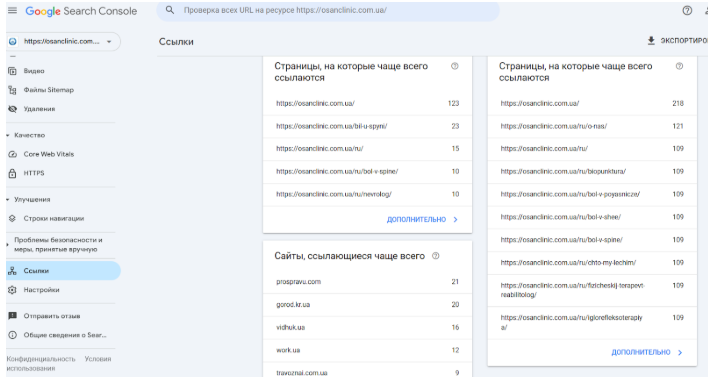Select Ссылки in the sidebar
Viewport: 713px width, 383px height.
tap(63, 271)
